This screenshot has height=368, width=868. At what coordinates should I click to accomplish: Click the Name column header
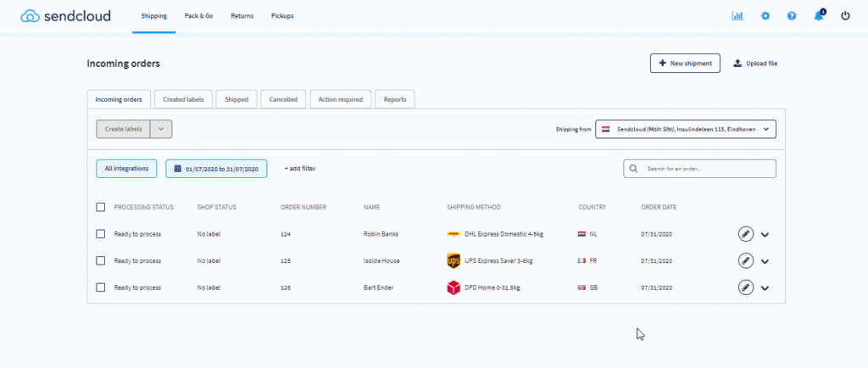point(372,207)
